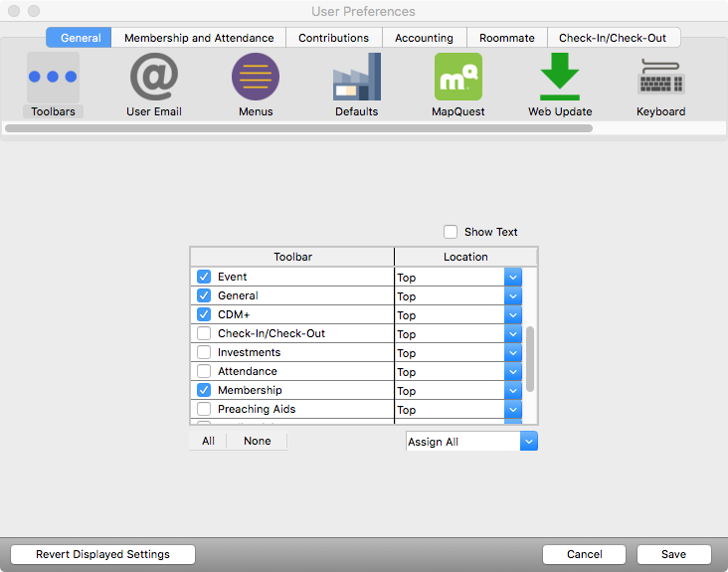Open the User Email preferences icon
The height and width of the screenshot is (572, 728).
154,78
